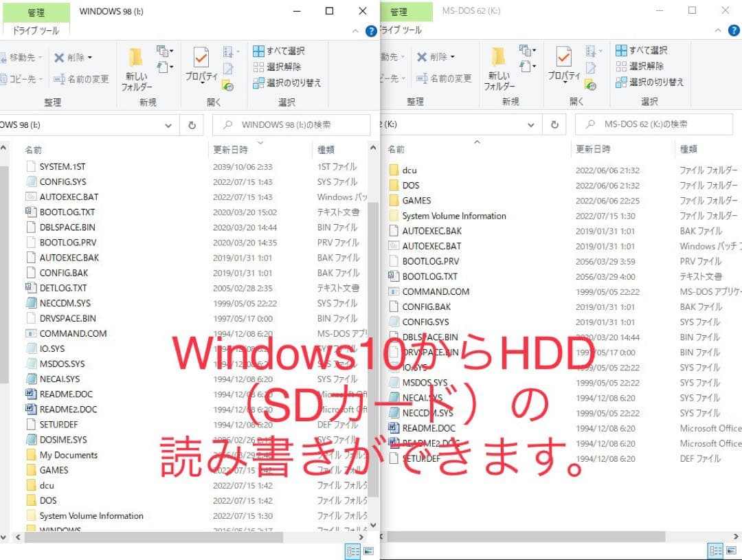Image resolution: width=742 pixels, height=560 pixels.
Task: Click the search box for MS-DOS 62 (K:)
Action: pyautogui.click(x=653, y=124)
